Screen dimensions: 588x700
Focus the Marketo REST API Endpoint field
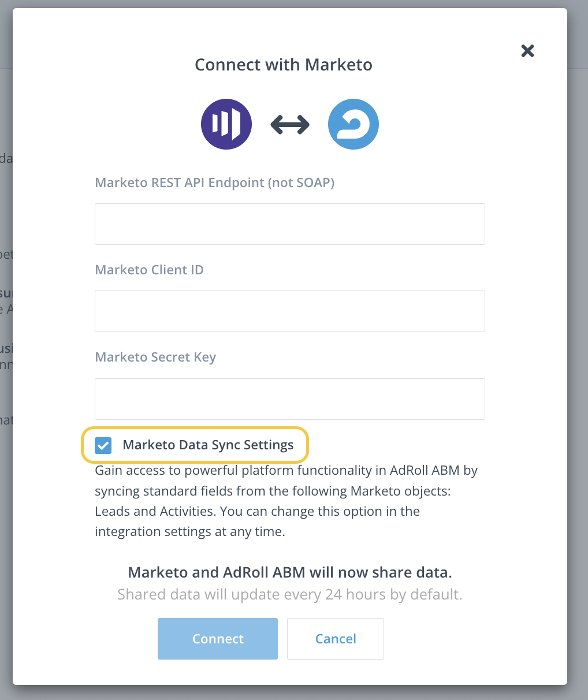[x=289, y=224]
